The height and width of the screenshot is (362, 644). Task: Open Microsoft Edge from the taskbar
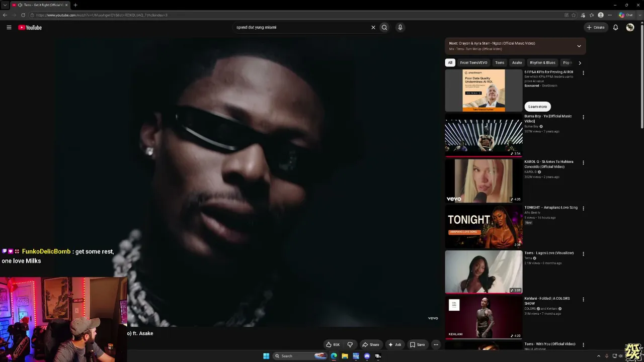point(334,356)
